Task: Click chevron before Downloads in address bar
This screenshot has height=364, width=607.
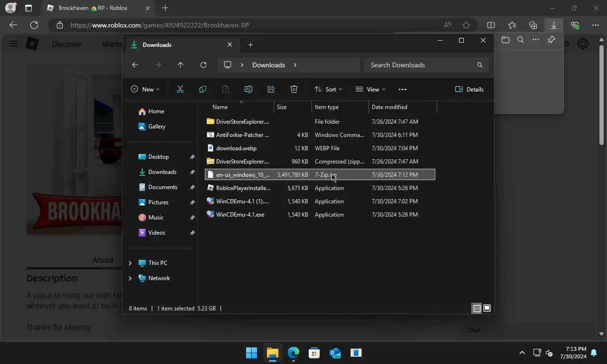Action: 242,65
